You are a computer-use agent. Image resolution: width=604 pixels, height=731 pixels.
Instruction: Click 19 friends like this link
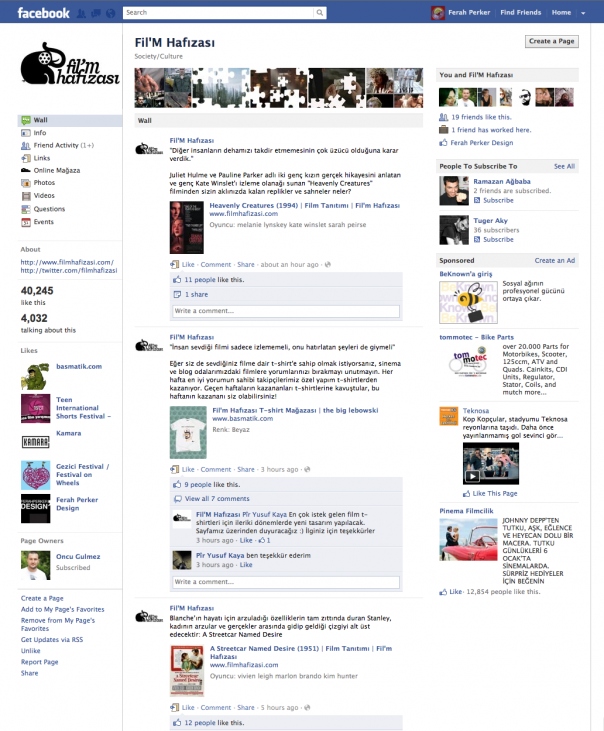(481, 117)
